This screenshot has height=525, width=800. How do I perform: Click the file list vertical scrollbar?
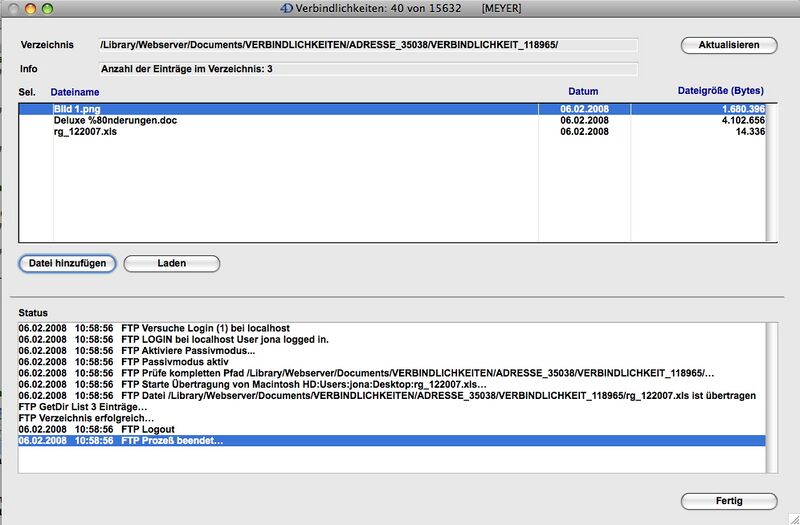pyautogui.click(x=772, y=170)
